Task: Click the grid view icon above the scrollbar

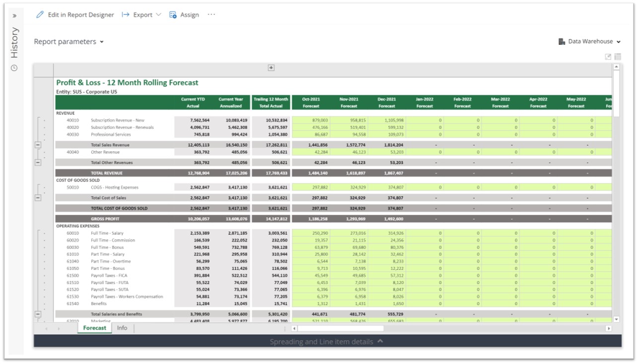Action: [x=618, y=57]
